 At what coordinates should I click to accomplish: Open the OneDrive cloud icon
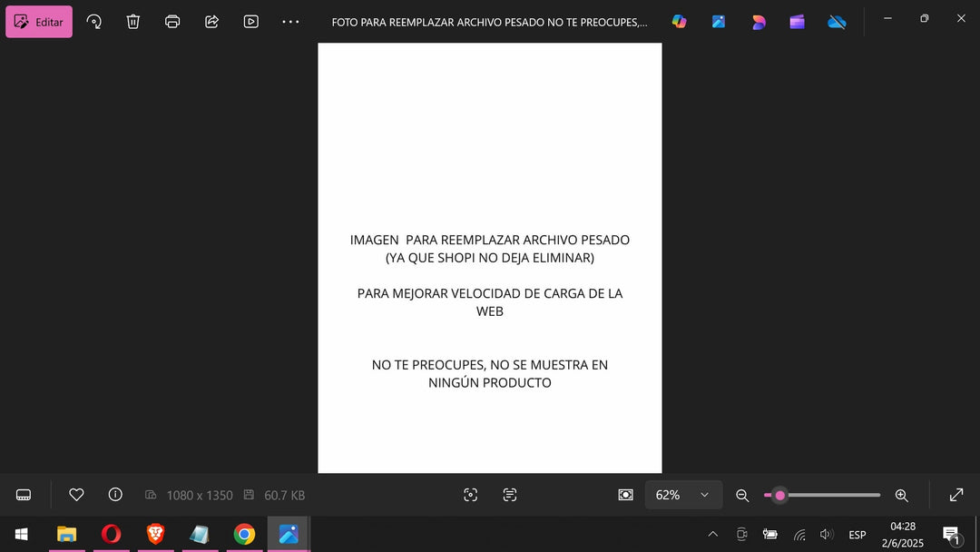click(x=837, y=22)
